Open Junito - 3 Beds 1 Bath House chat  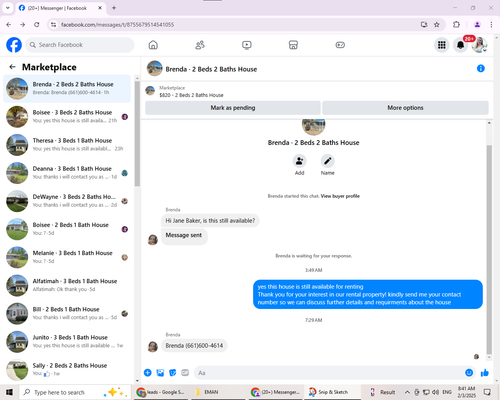(67, 341)
